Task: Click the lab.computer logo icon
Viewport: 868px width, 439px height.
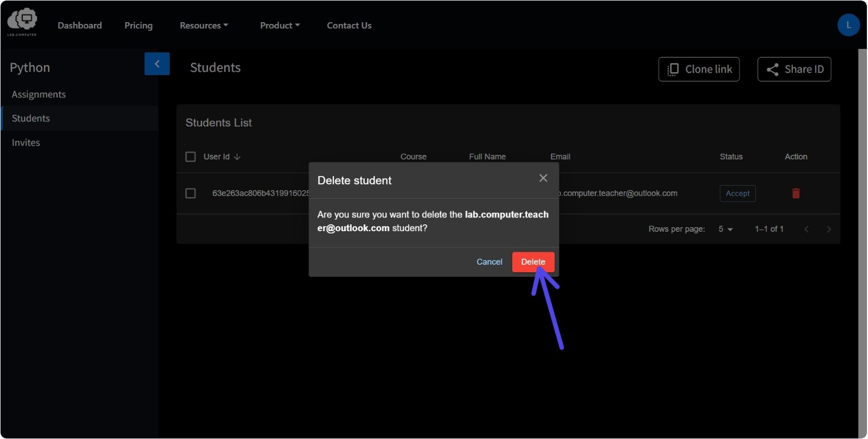Action: pos(22,22)
